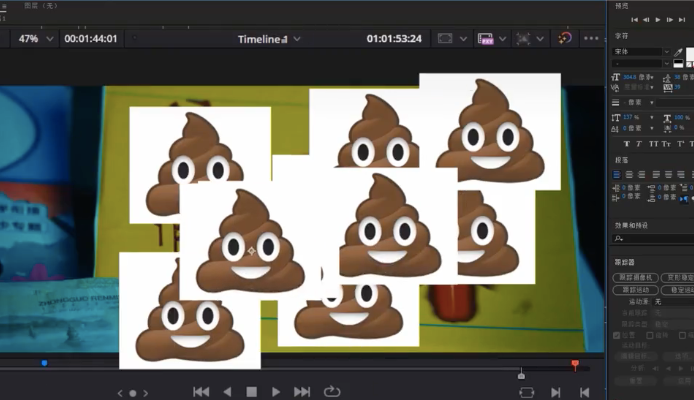The height and width of the screenshot is (400, 694).
Task: Play the timeline forward
Action: 275,392
